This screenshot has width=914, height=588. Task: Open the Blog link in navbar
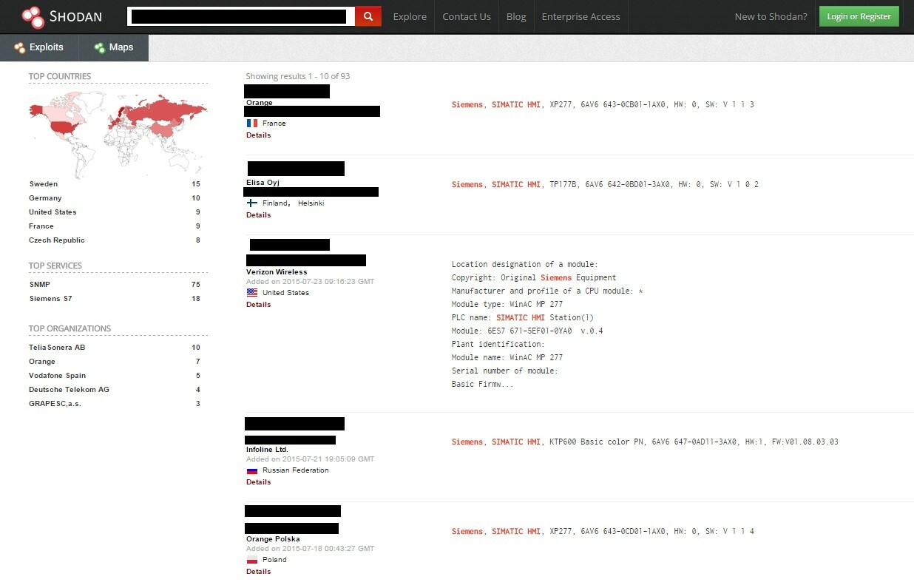516,16
